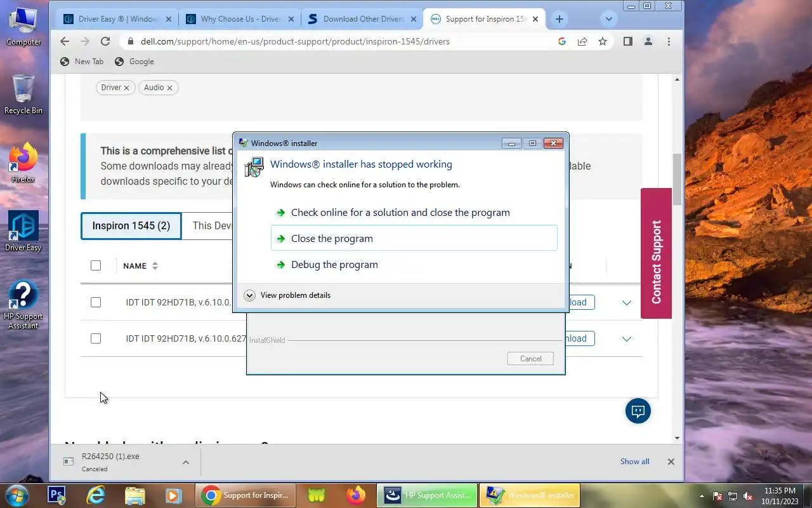This screenshot has width=812, height=508.
Task: Click Cancel in the InstallShield window
Action: (x=530, y=358)
